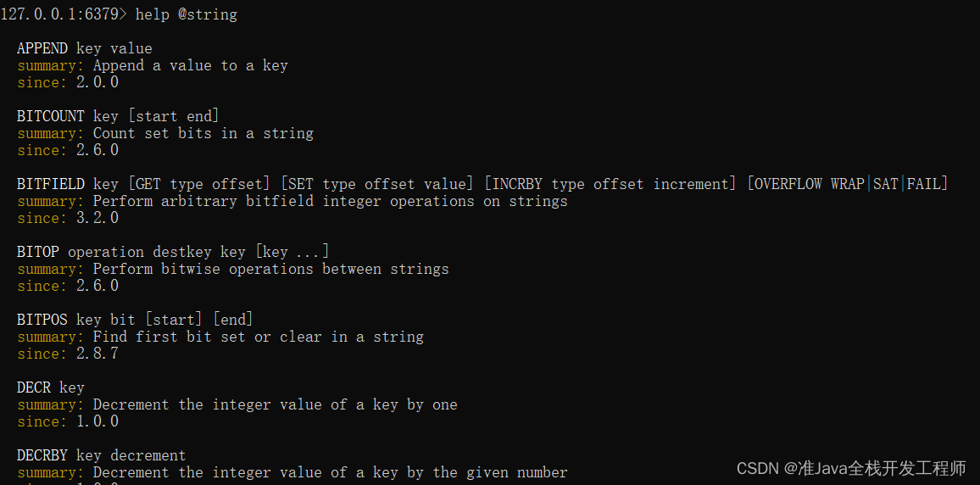Screen dimensions: 980x485
Task: Click the 'since: 3.2.0' version line
Action: (68, 218)
